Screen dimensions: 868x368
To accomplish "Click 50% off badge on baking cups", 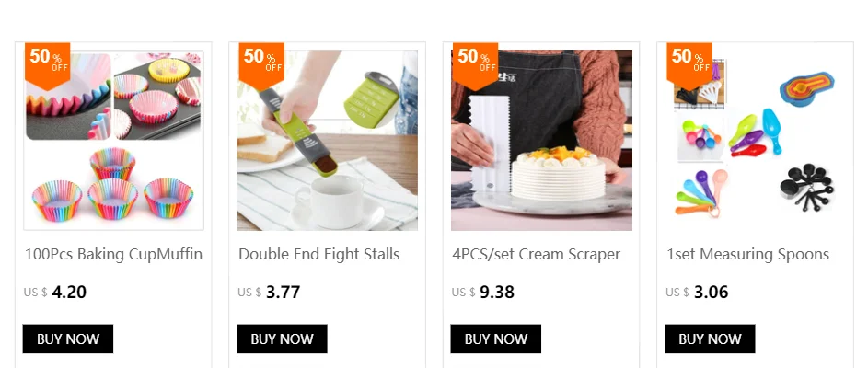I will pos(47,64).
